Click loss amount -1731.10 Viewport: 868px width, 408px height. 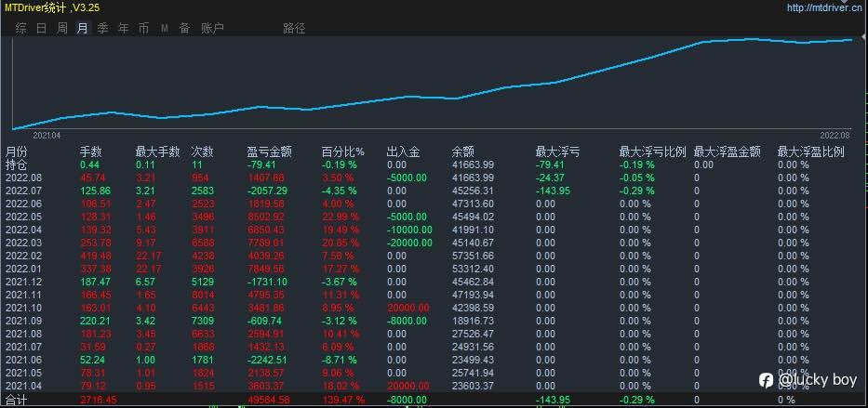pos(267,282)
